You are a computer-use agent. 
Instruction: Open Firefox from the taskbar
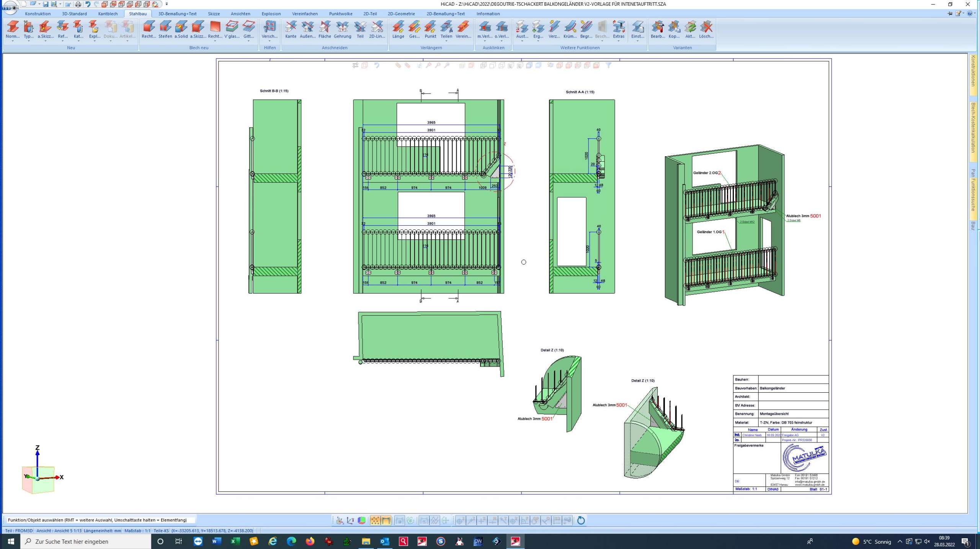310,541
